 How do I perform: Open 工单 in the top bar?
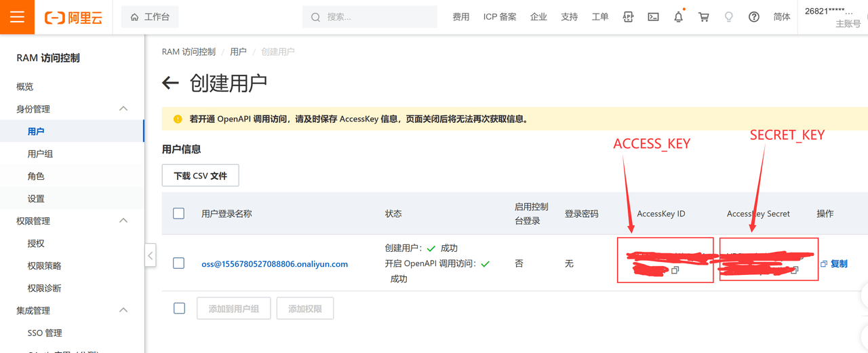[600, 17]
